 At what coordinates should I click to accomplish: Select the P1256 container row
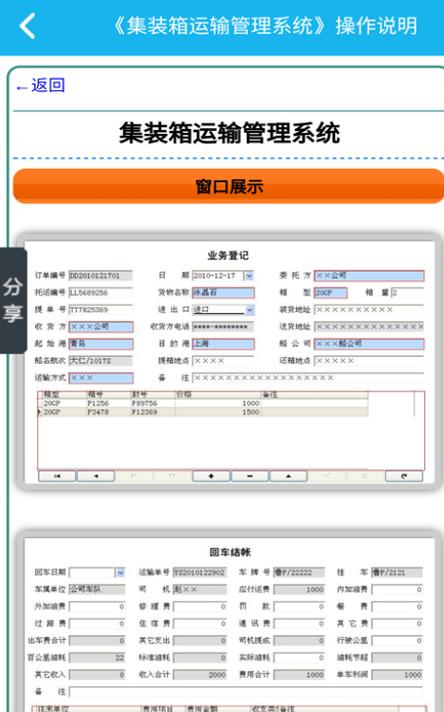click(203, 403)
